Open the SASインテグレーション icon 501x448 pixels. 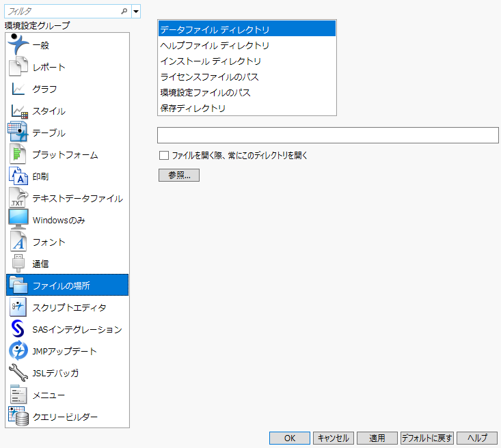[x=18, y=329]
